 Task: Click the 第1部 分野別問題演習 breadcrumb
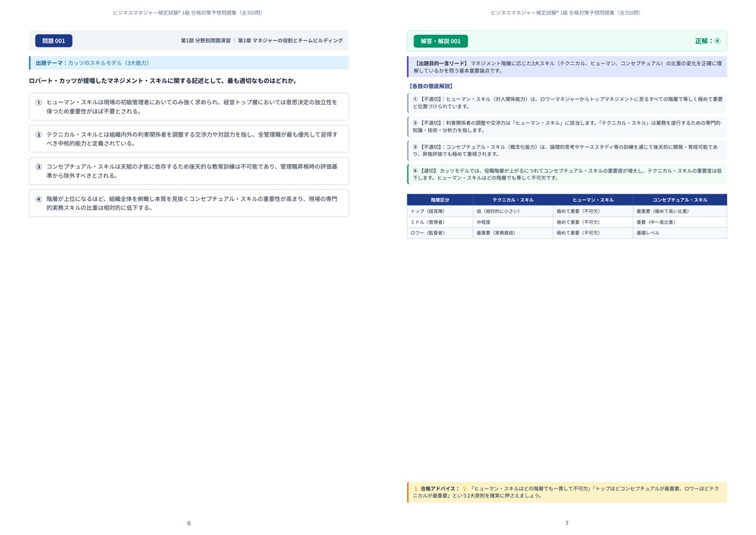click(x=206, y=41)
